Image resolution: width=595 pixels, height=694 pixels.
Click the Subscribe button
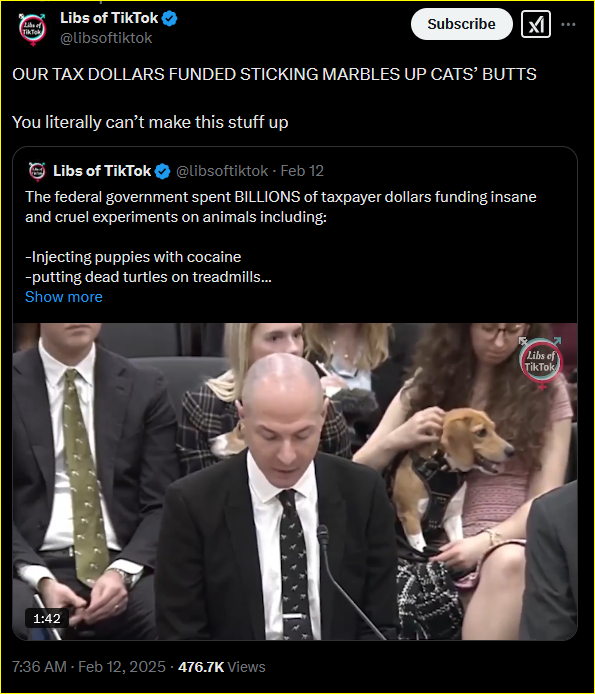(x=461, y=24)
